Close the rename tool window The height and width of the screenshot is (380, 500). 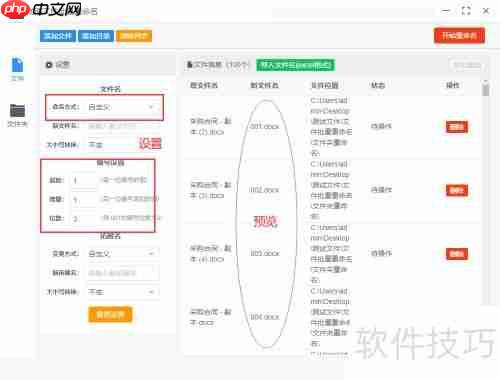click(x=486, y=11)
